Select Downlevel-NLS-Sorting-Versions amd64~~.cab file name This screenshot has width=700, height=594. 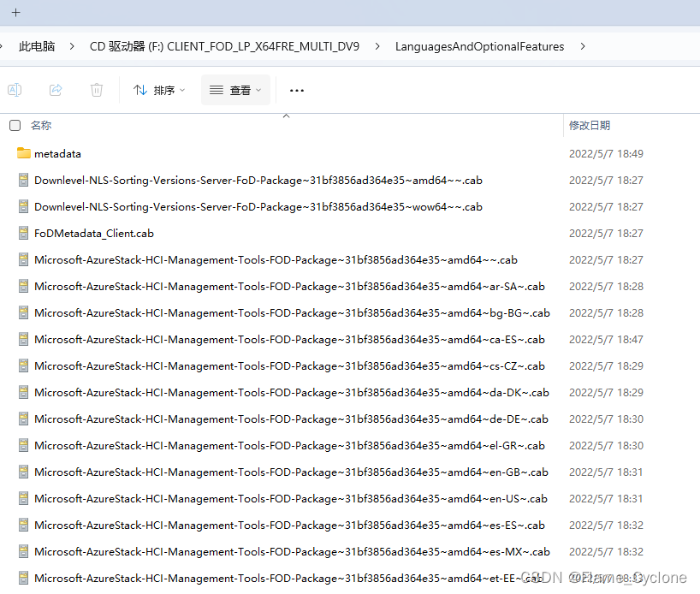click(258, 181)
